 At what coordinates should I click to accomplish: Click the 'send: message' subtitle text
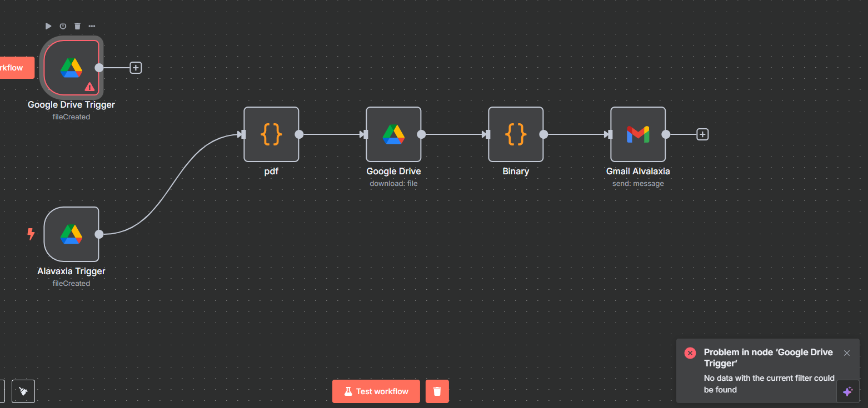(x=638, y=183)
